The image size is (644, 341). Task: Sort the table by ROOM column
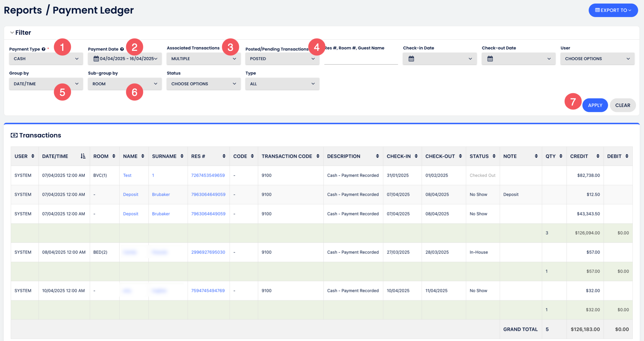pyautogui.click(x=114, y=156)
